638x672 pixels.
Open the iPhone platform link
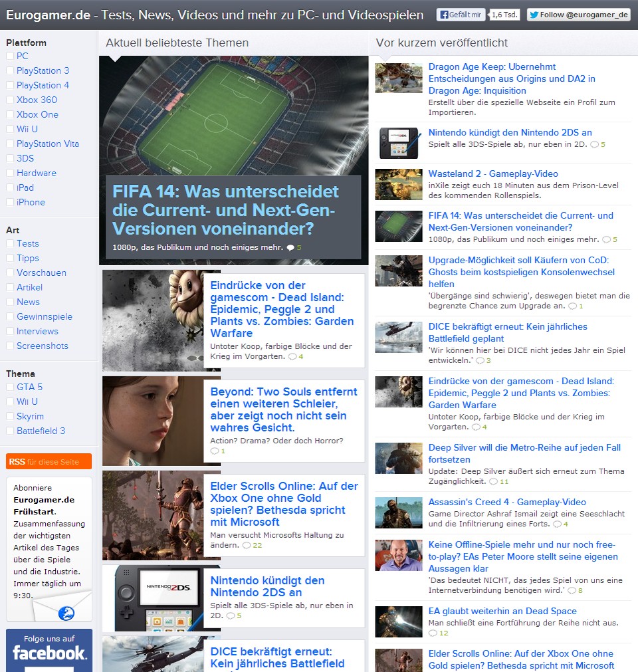coord(31,202)
